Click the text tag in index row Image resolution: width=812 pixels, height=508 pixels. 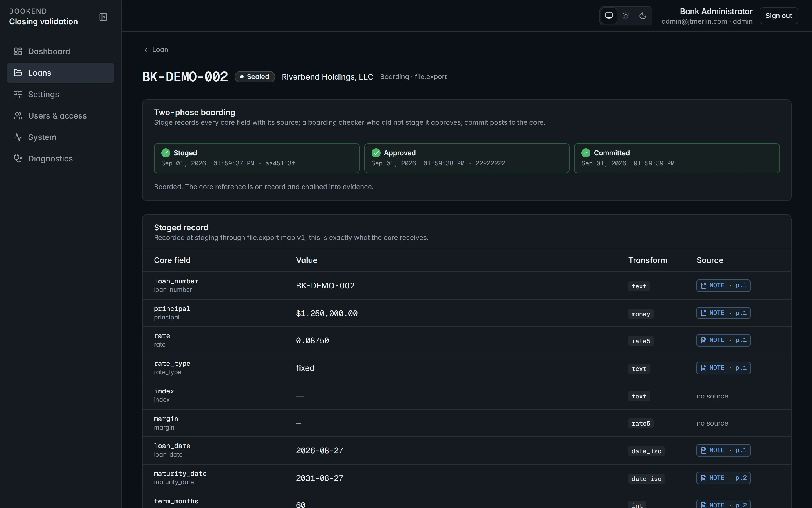pyautogui.click(x=639, y=397)
